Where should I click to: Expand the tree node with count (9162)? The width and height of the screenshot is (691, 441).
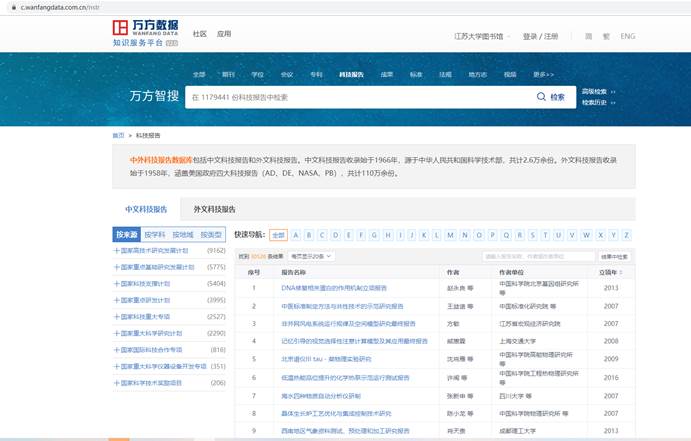[116, 251]
